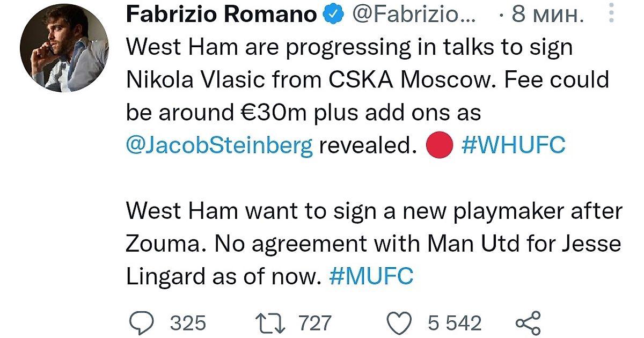Click the red circle emoji
Viewport: 644px width, 338px height.
pyautogui.click(x=440, y=145)
